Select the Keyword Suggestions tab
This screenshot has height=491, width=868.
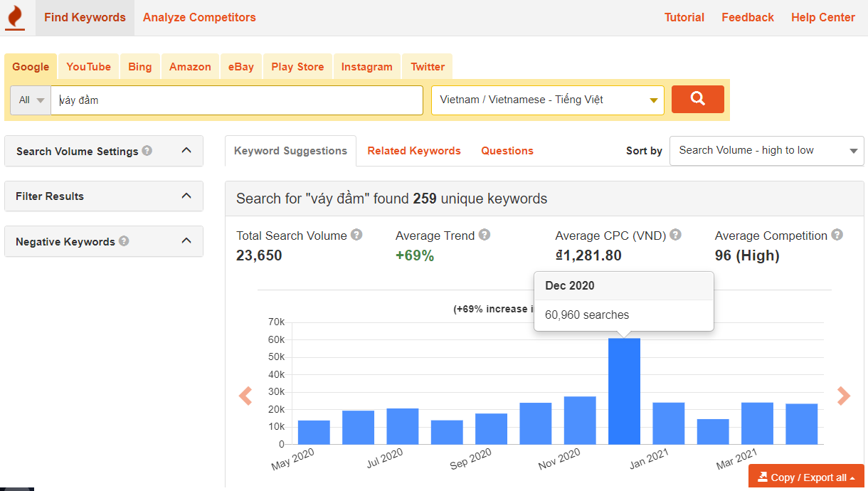click(290, 151)
